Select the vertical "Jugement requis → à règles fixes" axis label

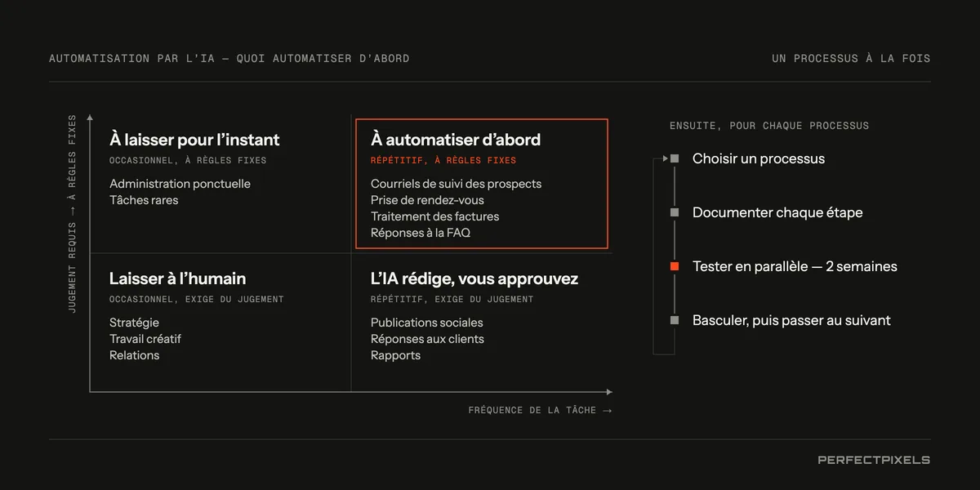tap(73, 214)
